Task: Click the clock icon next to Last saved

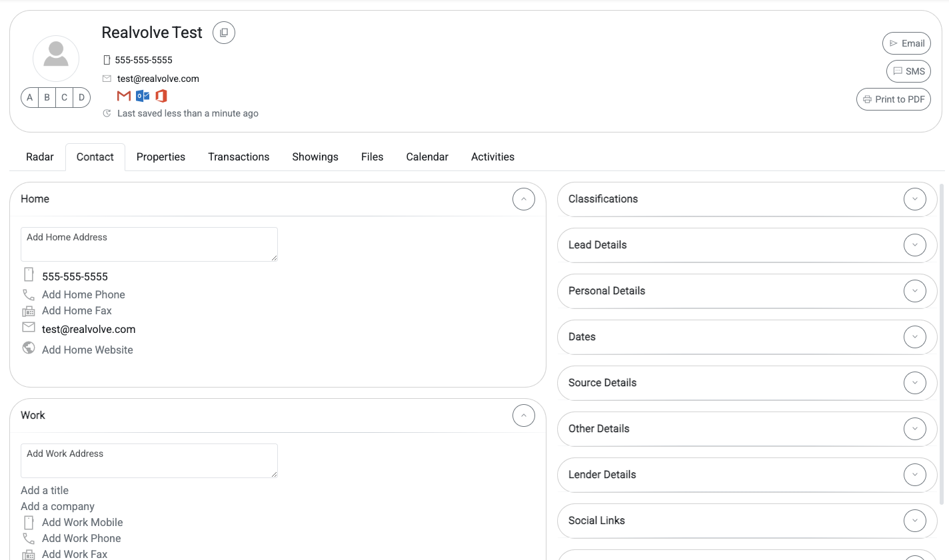Action: 107,113
